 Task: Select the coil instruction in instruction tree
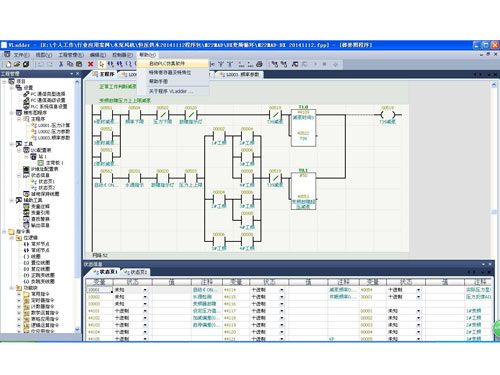pyautogui.click(x=32, y=256)
